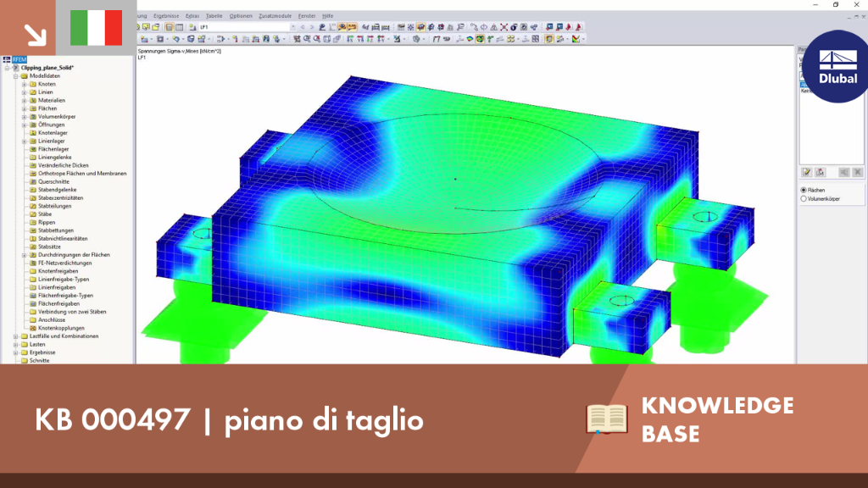Click the Italian flag icon
Screen dimensions: 868x488
pyautogui.click(x=97, y=28)
